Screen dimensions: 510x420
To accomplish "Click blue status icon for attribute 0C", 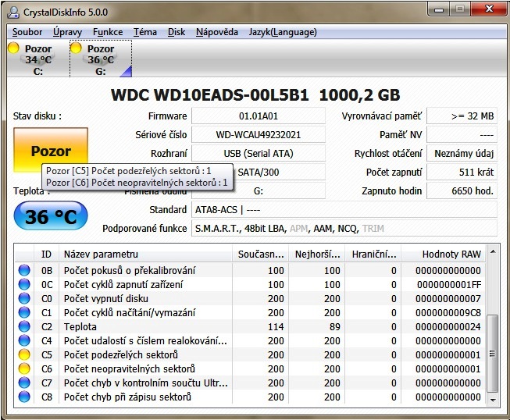I will pyautogui.click(x=24, y=284).
